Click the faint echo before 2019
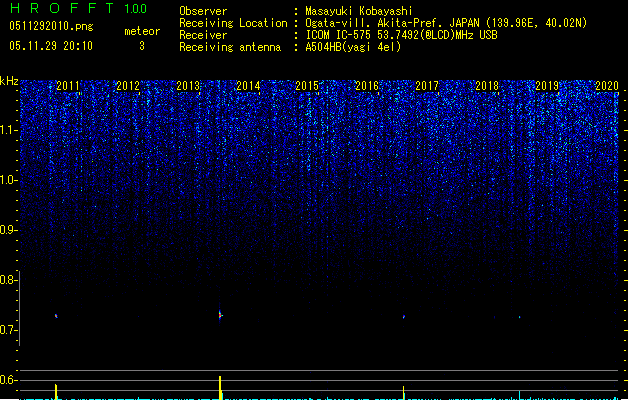 point(519,317)
